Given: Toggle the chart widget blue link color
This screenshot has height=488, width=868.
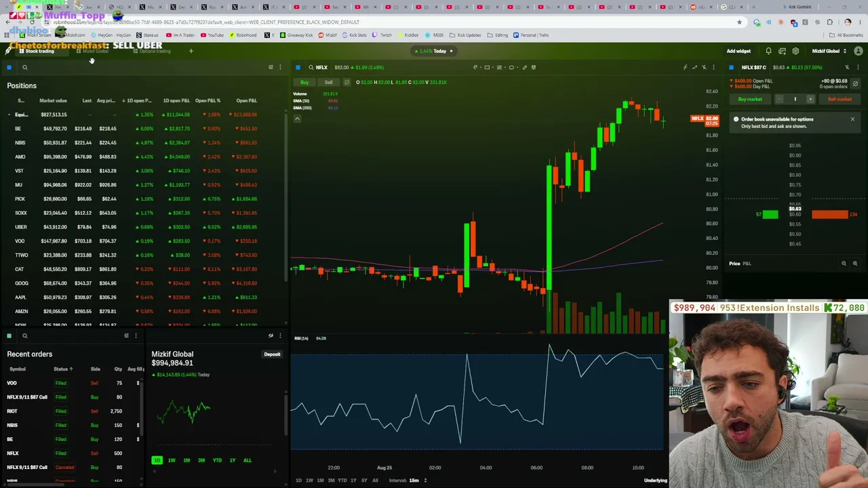Looking at the screenshot, I should click(x=298, y=67).
